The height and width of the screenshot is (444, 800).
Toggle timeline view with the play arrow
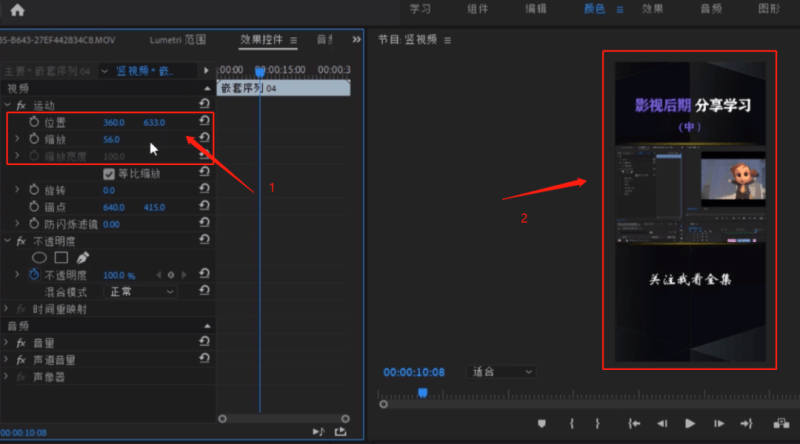206,70
